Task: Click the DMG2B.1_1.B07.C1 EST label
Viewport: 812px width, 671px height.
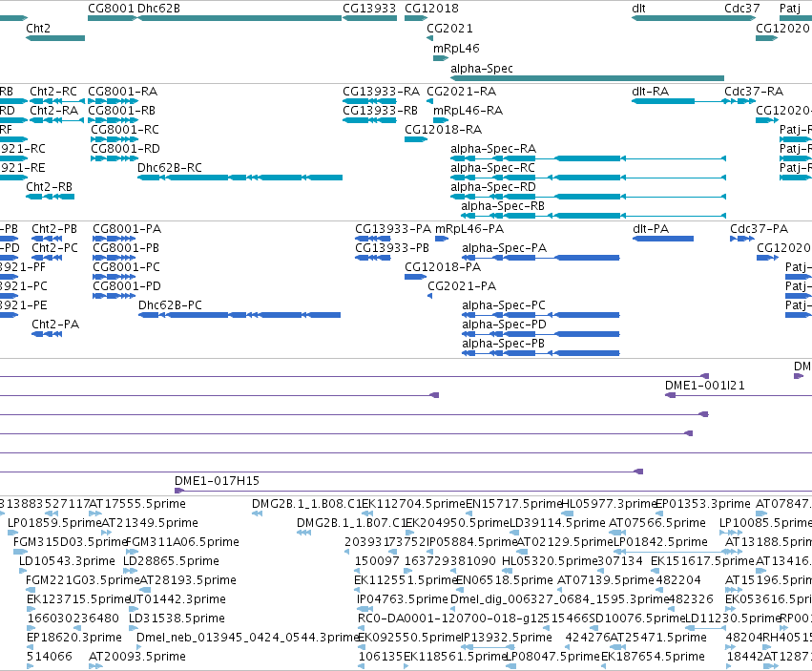Action: 350,523
